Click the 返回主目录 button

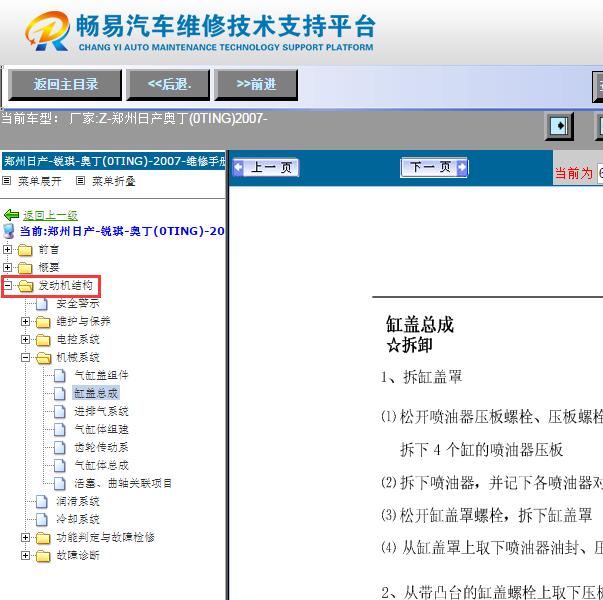pyautogui.click(x=65, y=85)
